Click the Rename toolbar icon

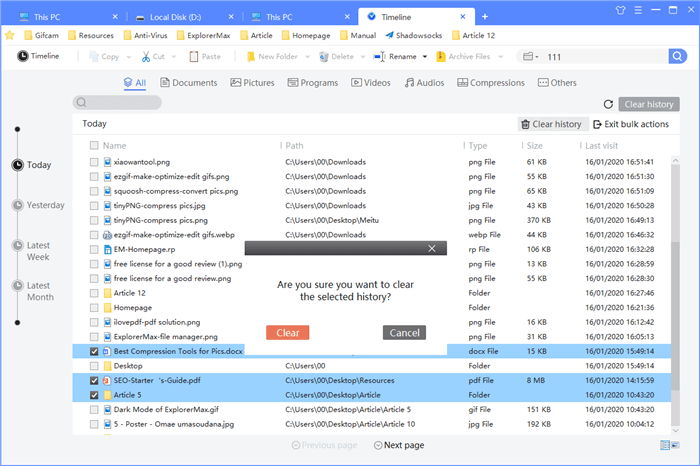click(379, 56)
